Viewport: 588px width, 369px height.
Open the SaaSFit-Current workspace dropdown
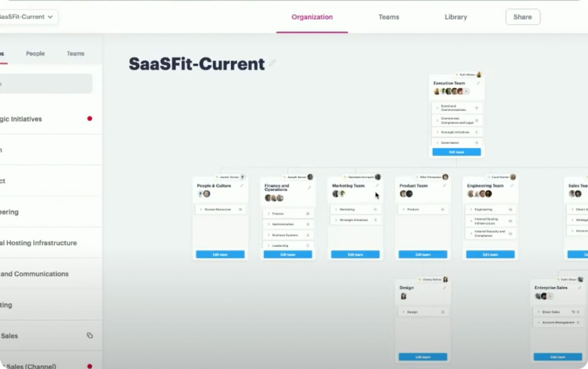49,17
